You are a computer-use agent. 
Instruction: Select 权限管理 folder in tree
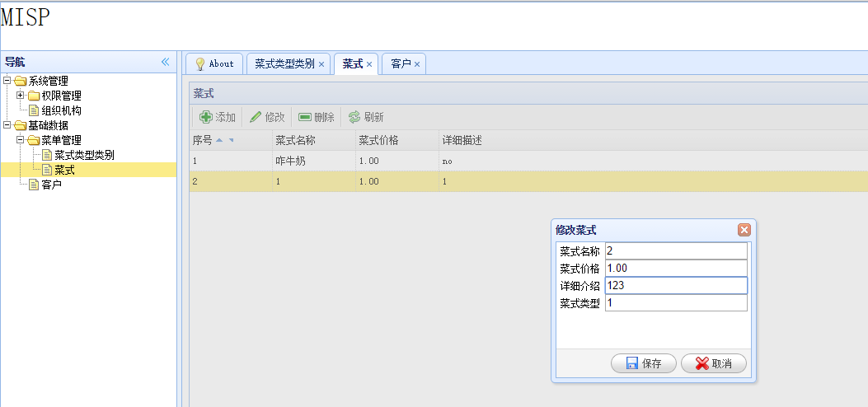point(62,96)
